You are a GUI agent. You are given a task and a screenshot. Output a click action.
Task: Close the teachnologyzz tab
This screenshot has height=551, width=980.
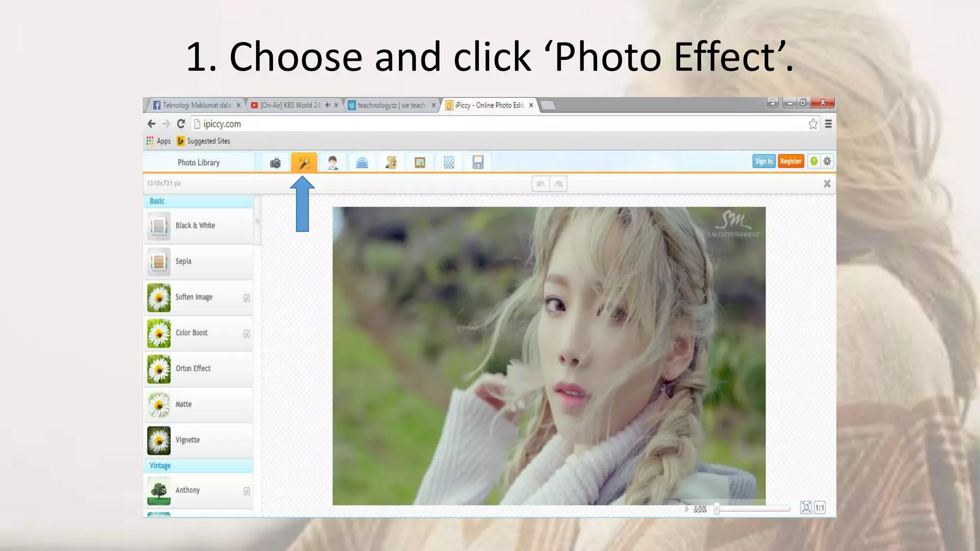coord(433,105)
